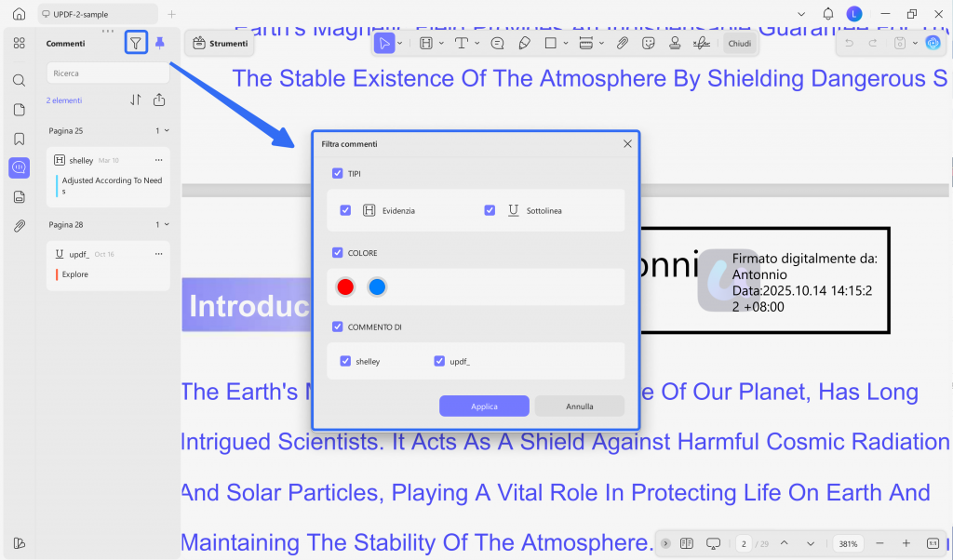Open the measure tool in toolbar
The height and width of the screenshot is (560, 953).
586,43
